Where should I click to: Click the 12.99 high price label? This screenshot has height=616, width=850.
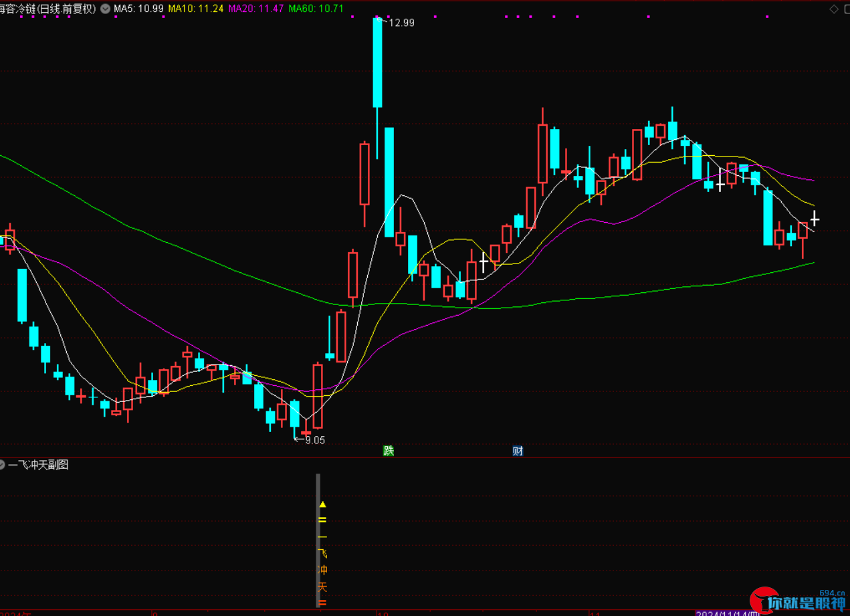click(401, 23)
